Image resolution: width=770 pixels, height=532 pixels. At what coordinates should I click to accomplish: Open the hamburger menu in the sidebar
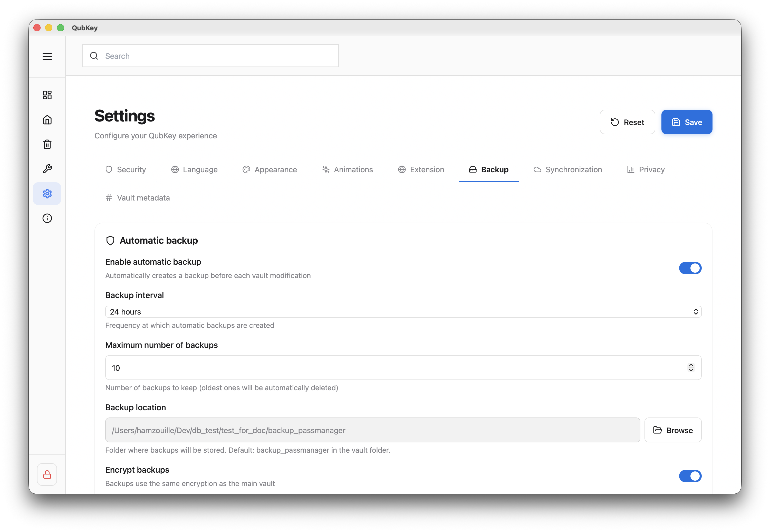coord(47,56)
